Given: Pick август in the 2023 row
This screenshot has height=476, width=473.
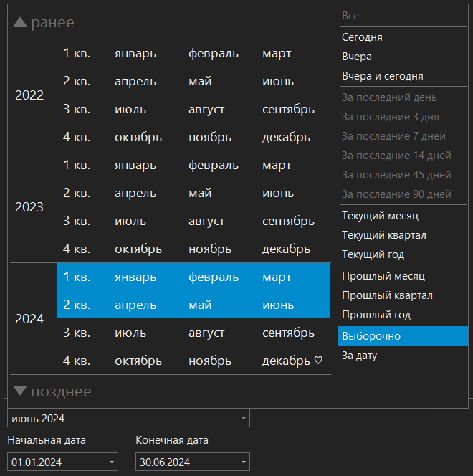Looking at the screenshot, I should [x=206, y=222].
